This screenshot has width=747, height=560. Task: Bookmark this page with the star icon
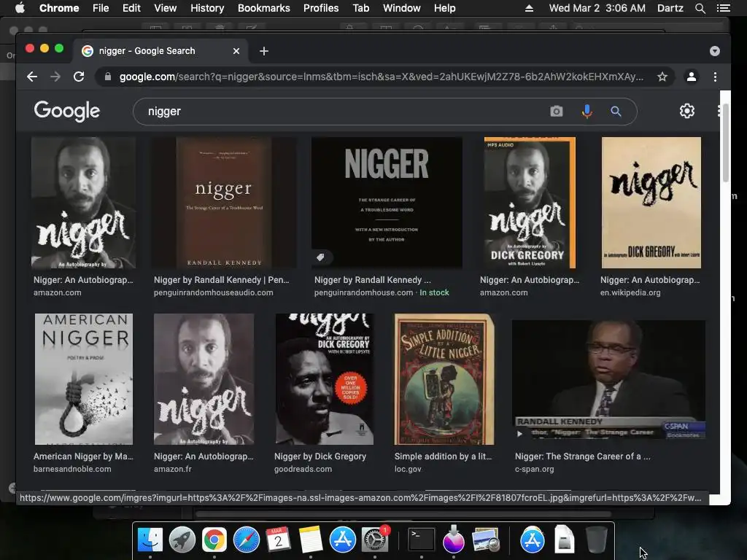[x=662, y=77]
